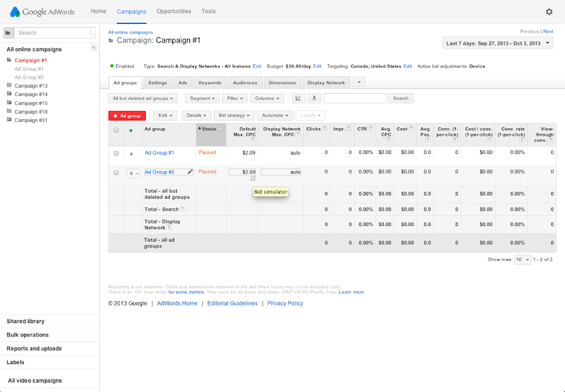Open Bid simulator icon under Ad Group #2 bid
The image size is (565, 392).
253,179
